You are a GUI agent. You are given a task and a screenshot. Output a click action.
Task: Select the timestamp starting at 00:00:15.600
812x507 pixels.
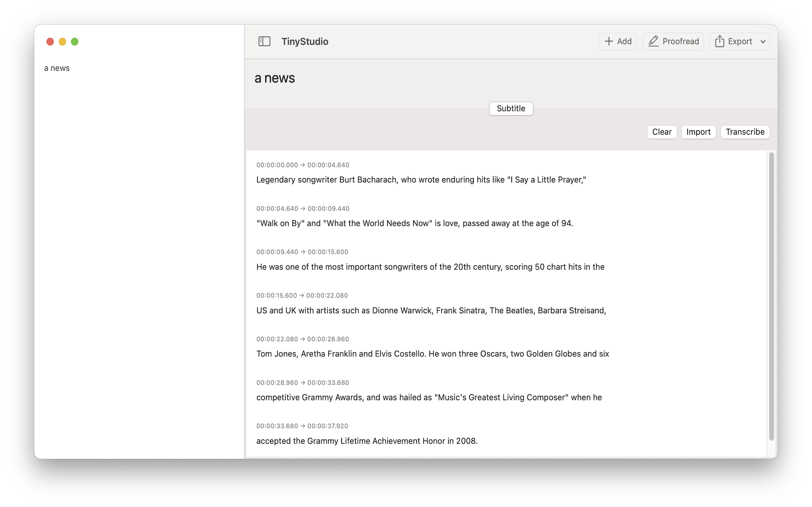(x=302, y=295)
